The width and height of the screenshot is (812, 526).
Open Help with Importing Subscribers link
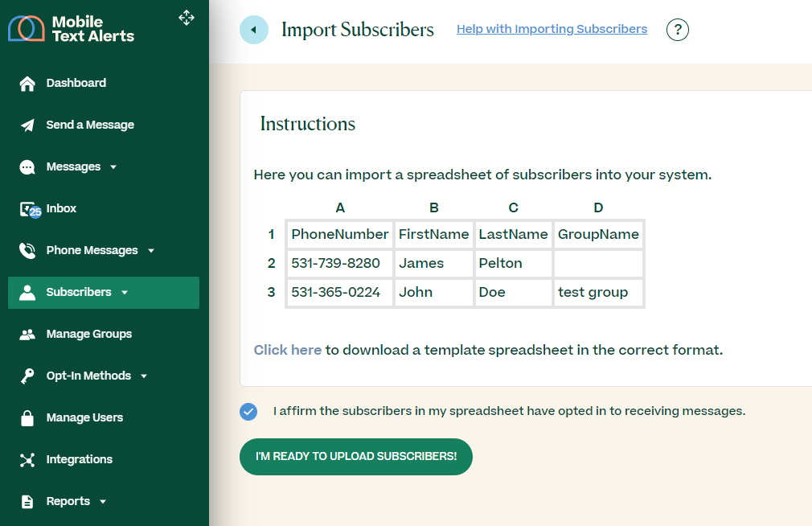click(552, 29)
